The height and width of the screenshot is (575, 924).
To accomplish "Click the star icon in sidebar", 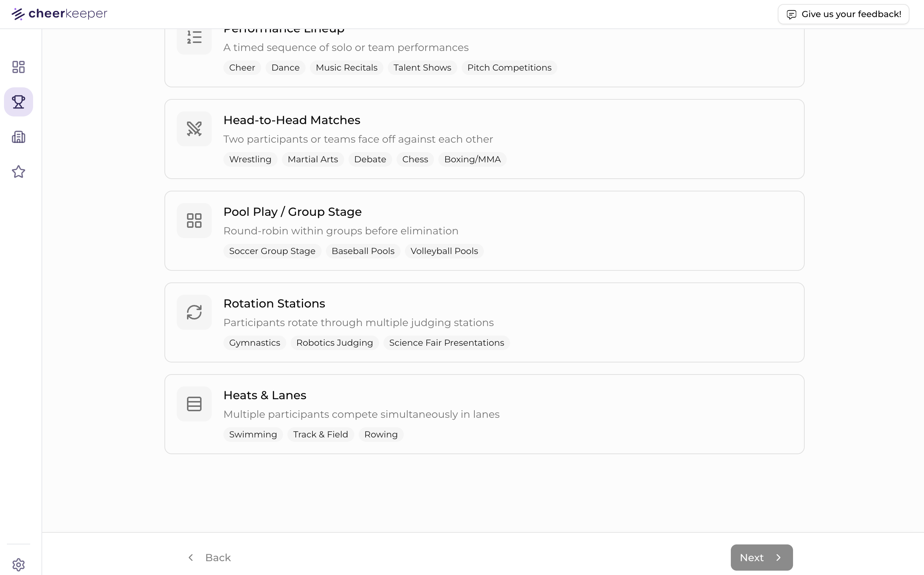I will (x=18, y=172).
